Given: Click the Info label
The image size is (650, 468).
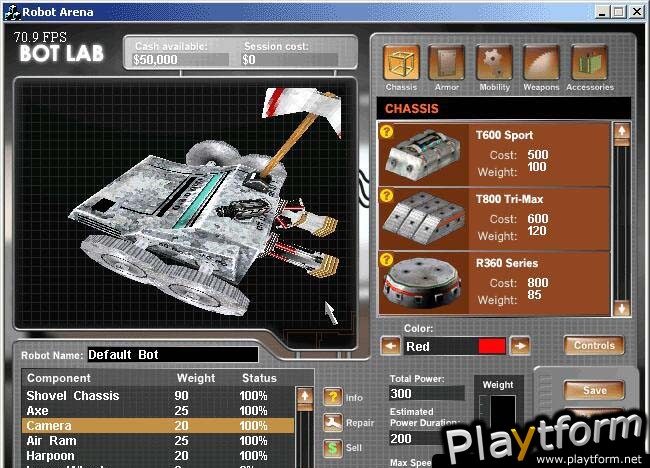Looking at the screenshot, I should pyautogui.click(x=354, y=398).
